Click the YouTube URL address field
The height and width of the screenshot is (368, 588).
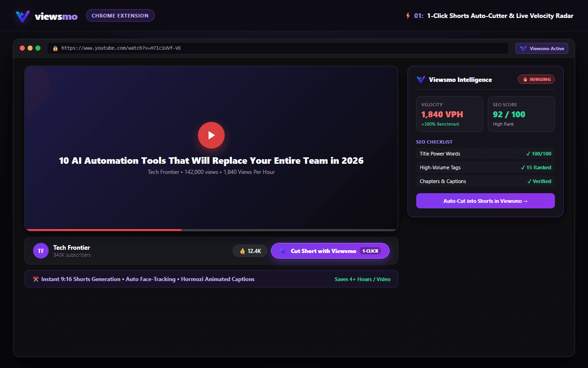click(278, 48)
